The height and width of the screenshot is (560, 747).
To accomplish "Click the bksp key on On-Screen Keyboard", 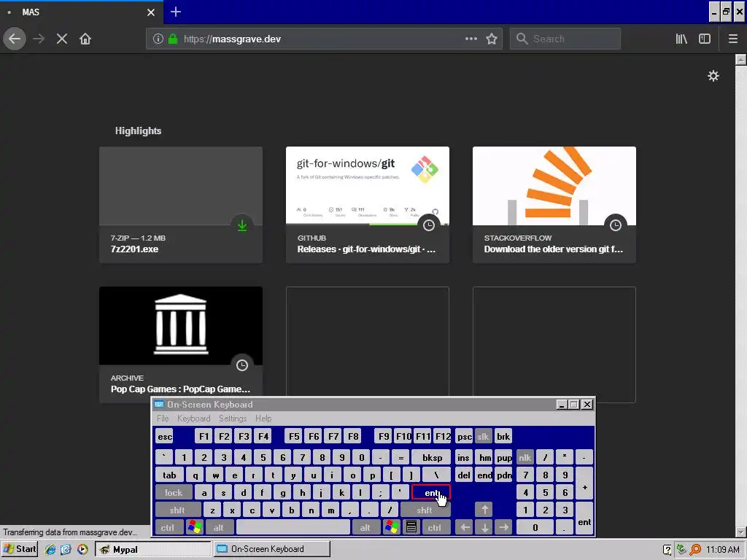I will pyautogui.click(x=432, y=458).
